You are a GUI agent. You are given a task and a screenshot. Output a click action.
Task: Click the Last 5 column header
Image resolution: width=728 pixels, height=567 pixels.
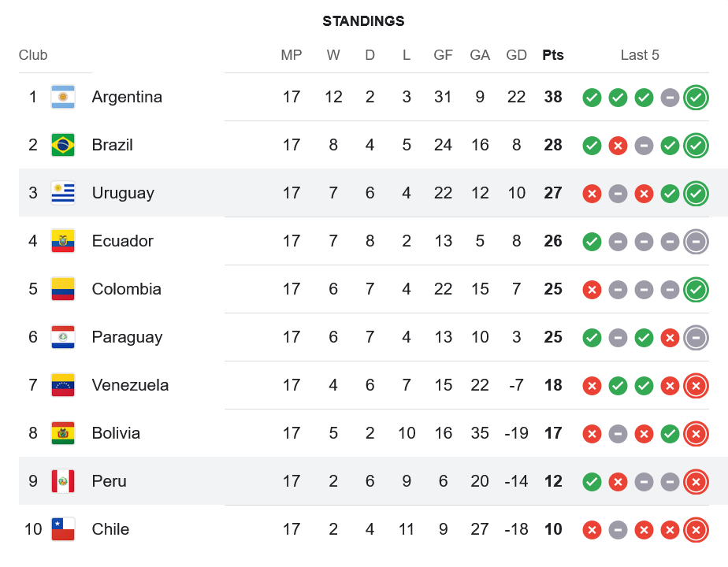click(x=640, y=55)
